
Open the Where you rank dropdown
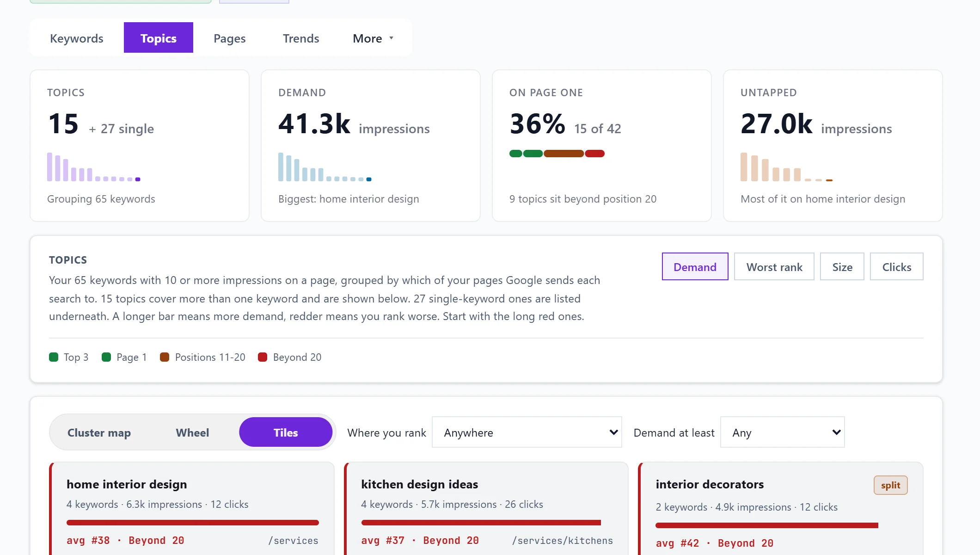[x=527, y=432]
